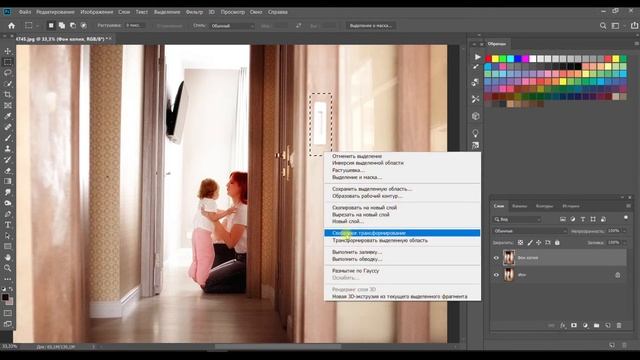Toggle lock image pixels brush icon

pyautogui.click(x=530, y=242)
